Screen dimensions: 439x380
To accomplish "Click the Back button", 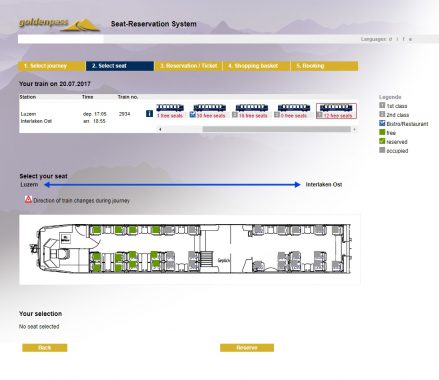I will pyautogui.click(x=45, y=348).
